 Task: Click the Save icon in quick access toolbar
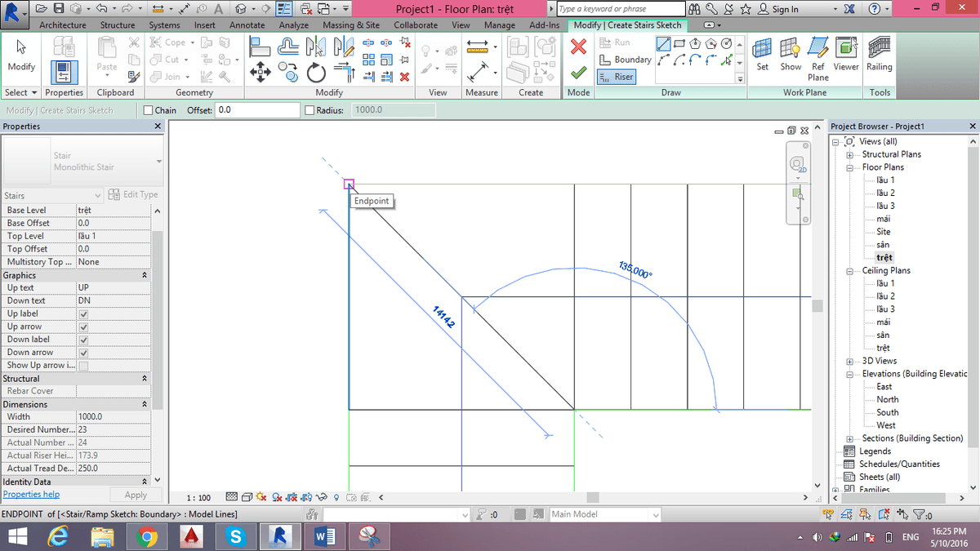pyautogui.click(x=60, y=8)
